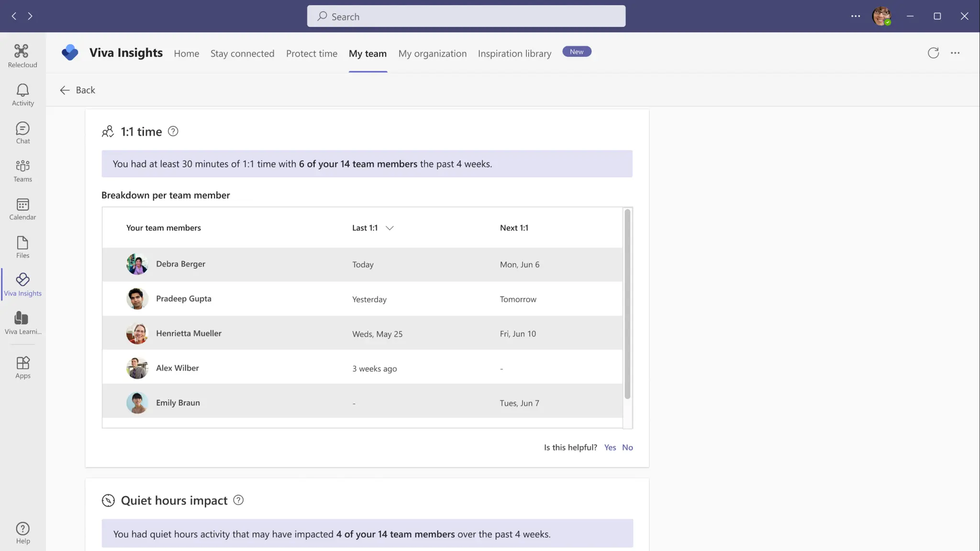980x551 pixels.
Task: Click the Search input field
Action: 466,17
